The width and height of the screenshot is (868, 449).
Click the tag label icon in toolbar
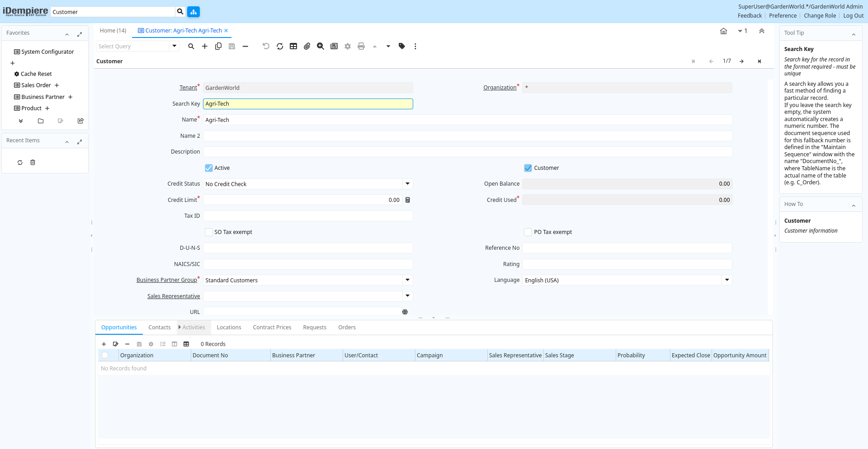click(402, 46)
